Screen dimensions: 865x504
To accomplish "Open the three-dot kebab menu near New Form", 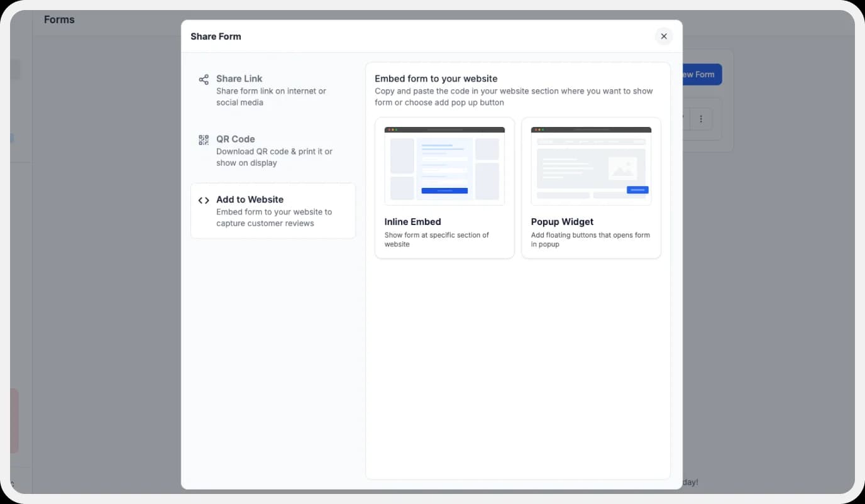I will pos(702,118).
